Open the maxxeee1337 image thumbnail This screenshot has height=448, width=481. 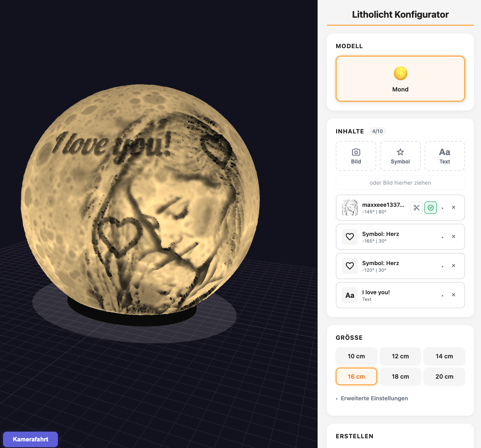pos(350,208)
